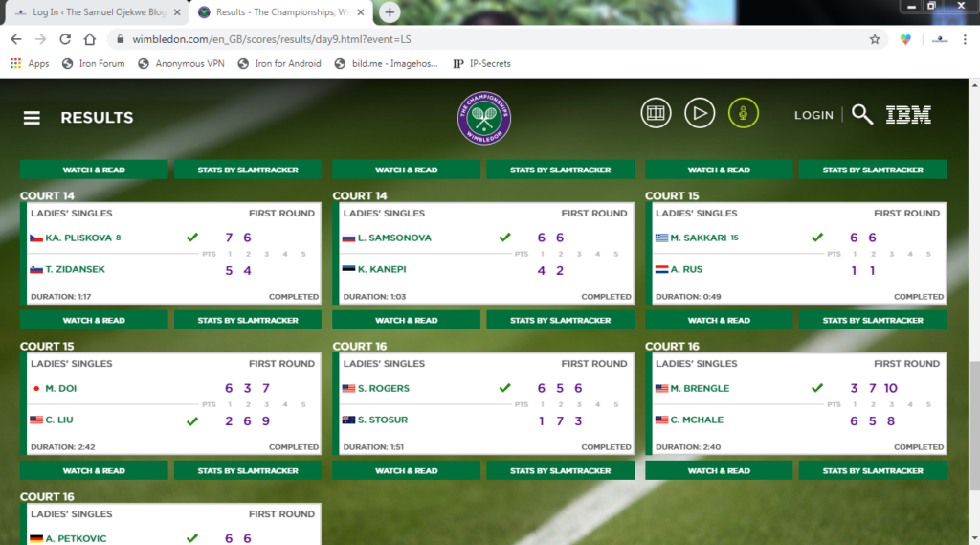980x545 pixels.
Task: Open Iron Forum bookmark
Action: 94,64
